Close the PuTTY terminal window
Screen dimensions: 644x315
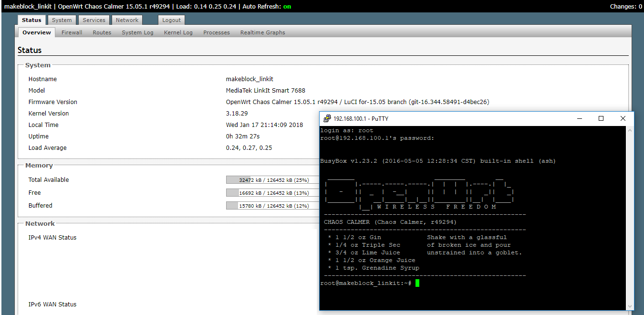pos(623,118)
